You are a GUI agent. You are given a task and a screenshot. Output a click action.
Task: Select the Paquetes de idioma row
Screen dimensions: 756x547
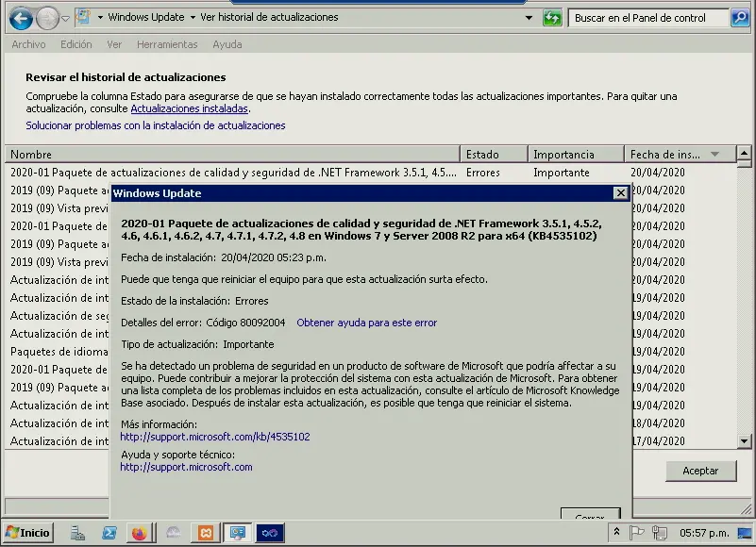(59, 352)
